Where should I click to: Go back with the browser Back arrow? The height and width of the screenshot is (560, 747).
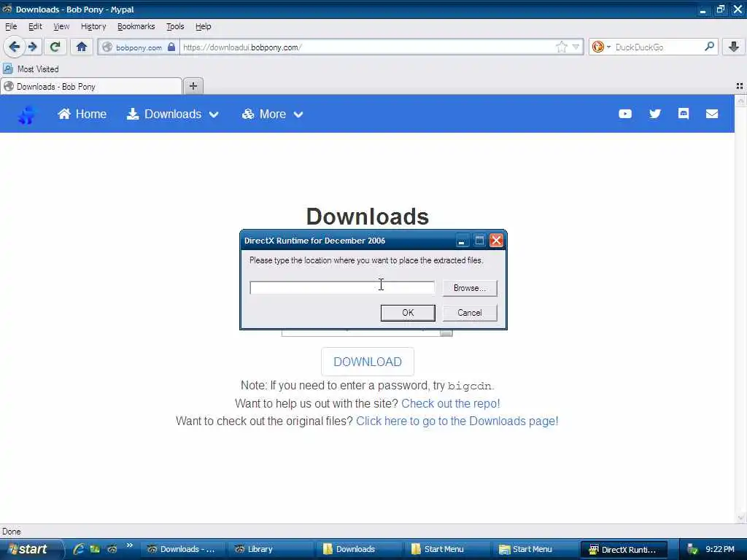pos(14,47)
